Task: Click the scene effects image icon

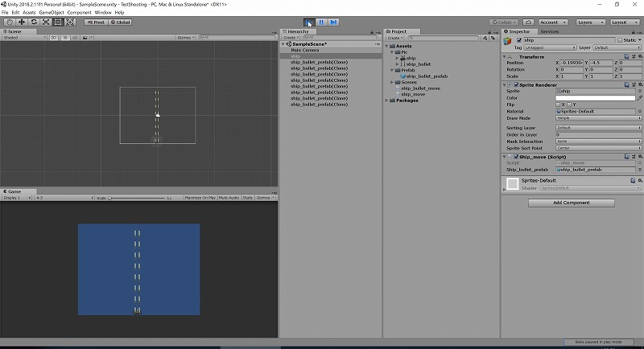Action: point(85,37)
